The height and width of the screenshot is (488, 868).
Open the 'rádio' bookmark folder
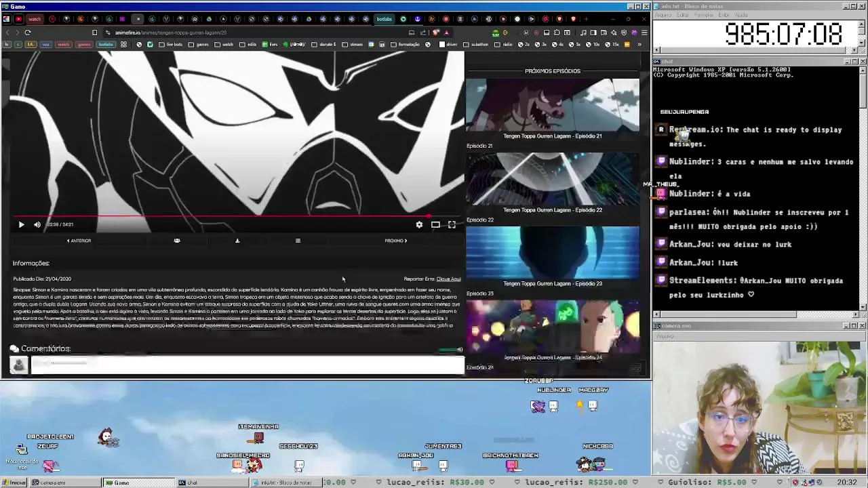tap(503, 45)
